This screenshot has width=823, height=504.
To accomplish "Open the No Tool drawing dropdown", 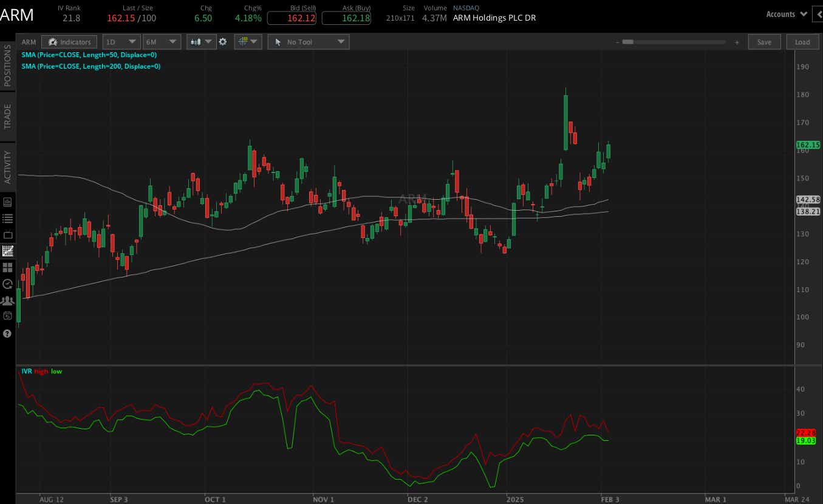I will [x=309, y=42].
